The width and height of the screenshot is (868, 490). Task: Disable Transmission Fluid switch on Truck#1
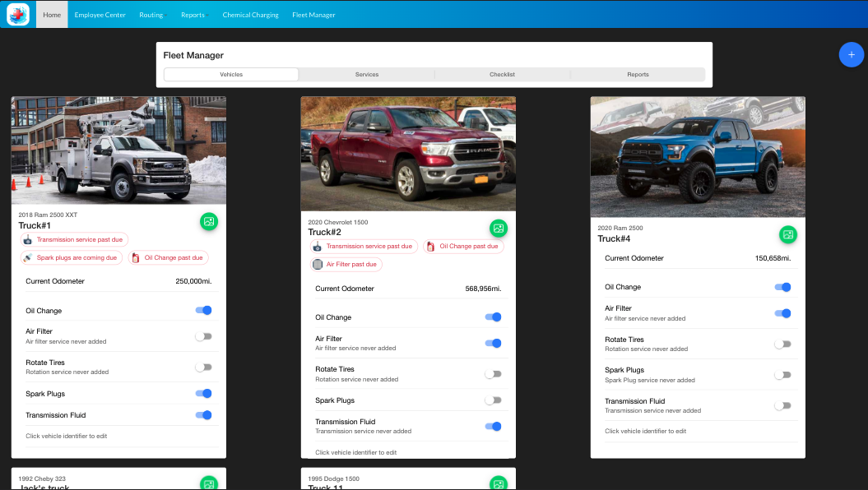click(204, 415)
